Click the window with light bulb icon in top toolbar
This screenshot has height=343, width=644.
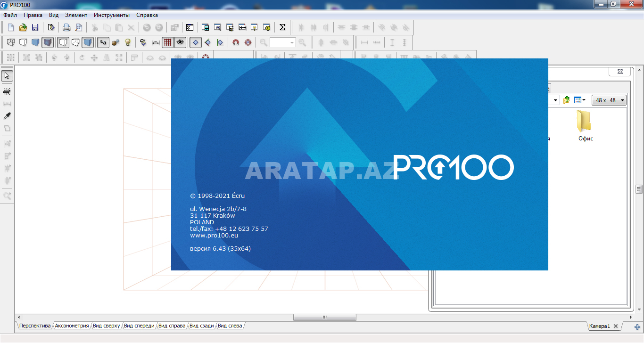coord(255,27)
